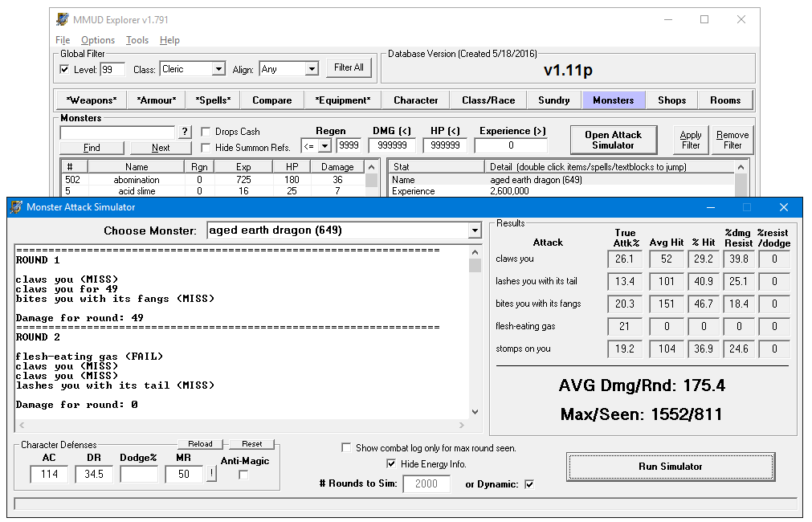Image resolution: width=812 pixels, height=522 pixels.
Task: Open the Regen comparison operator dropdown
Action: pyautogui.click(x=324, y=146)
